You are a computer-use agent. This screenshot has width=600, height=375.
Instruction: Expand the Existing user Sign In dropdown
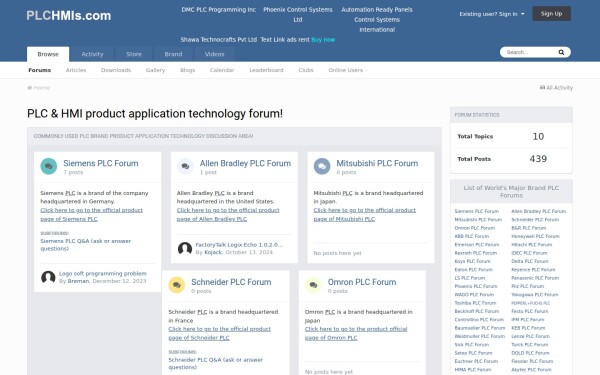492,14
